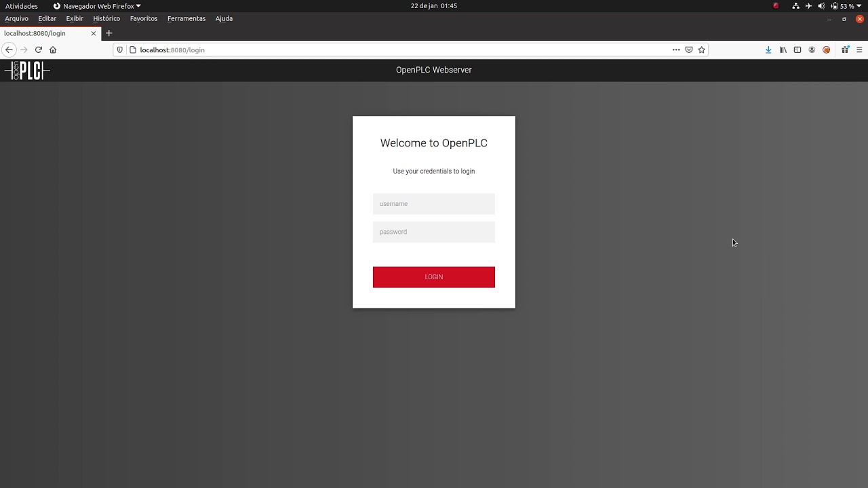Screen dimensions: 868x488
Task: Click the orange blocked extension icon
Action: [826, 49]
